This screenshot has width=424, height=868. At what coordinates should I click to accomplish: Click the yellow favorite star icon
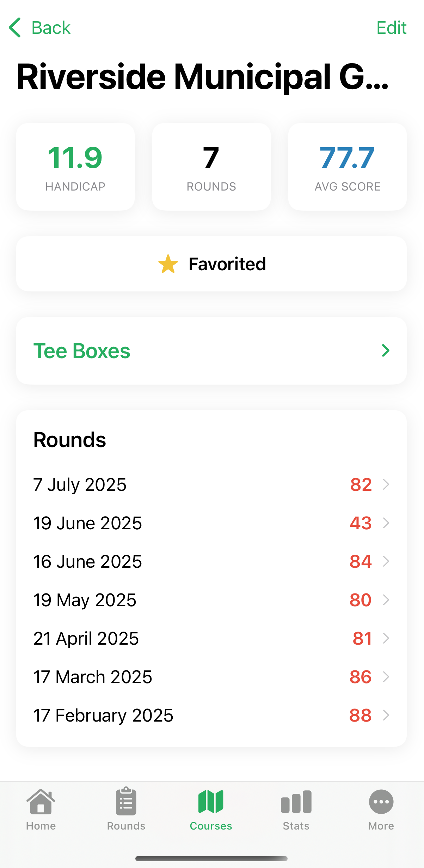click(168, 264)
